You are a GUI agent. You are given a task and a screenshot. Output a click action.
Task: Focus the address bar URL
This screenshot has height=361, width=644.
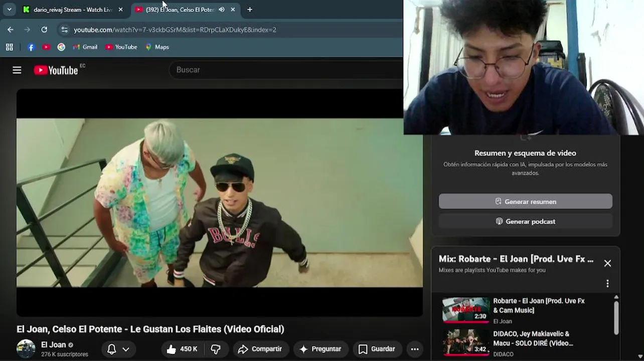point(175,30)
